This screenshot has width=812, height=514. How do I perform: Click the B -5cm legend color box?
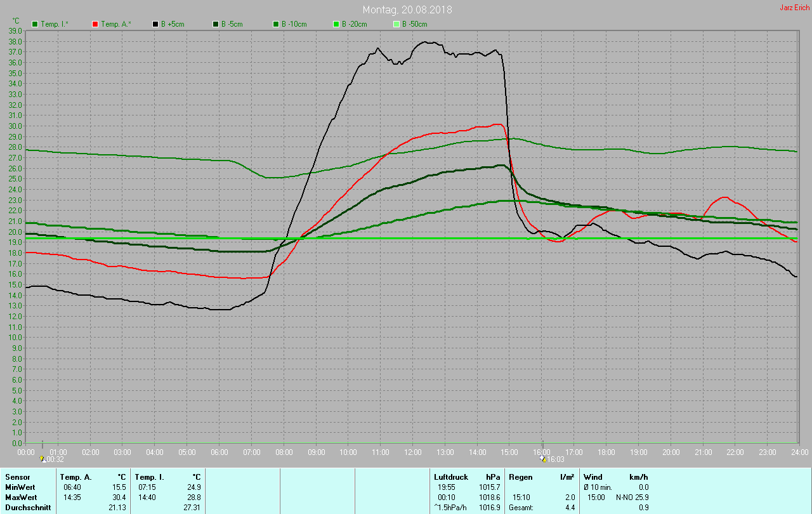coord(216,24)
